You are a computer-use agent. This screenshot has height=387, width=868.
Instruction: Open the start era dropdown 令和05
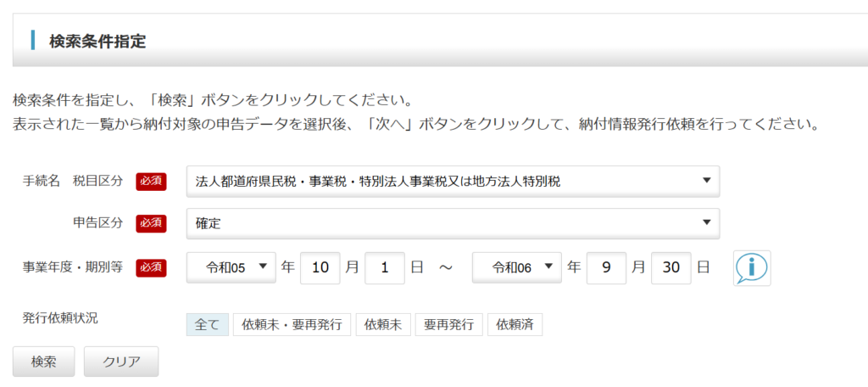pos(231,267)
